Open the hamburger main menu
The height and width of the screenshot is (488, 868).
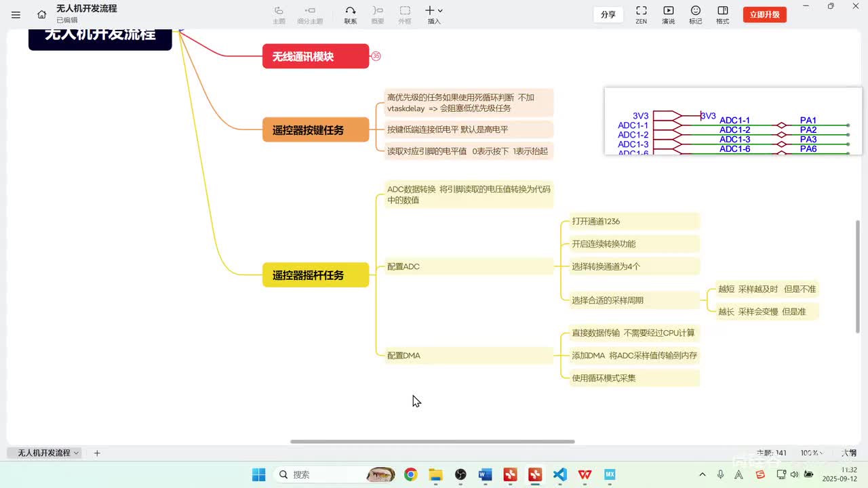[16, 14]
